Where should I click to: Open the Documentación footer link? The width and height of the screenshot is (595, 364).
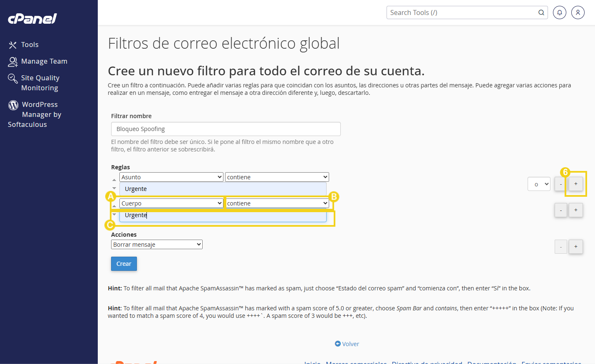pyautogui.click(x=492, y=362)
